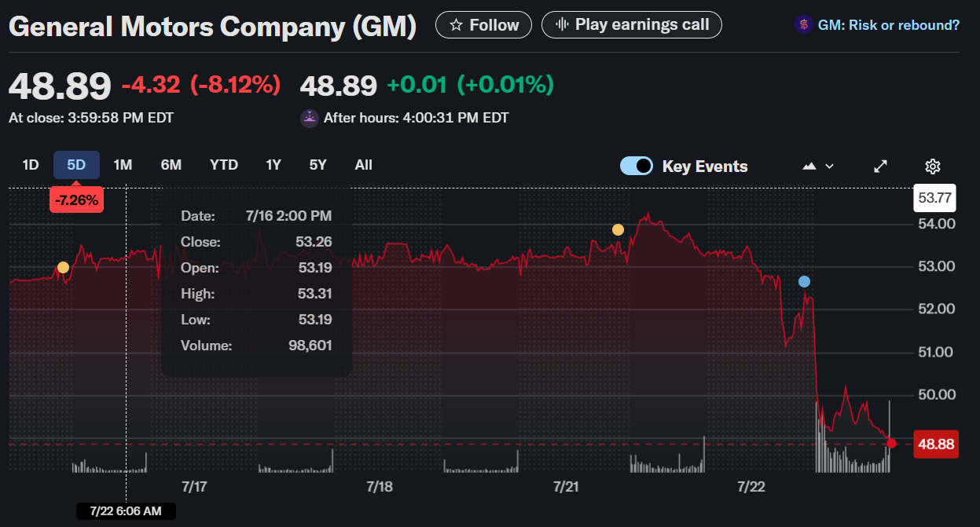This screenshot has width=980, height=527.
Task: Click the purple dollar icon beside GM: Risk
Action: tap(803, 25)
